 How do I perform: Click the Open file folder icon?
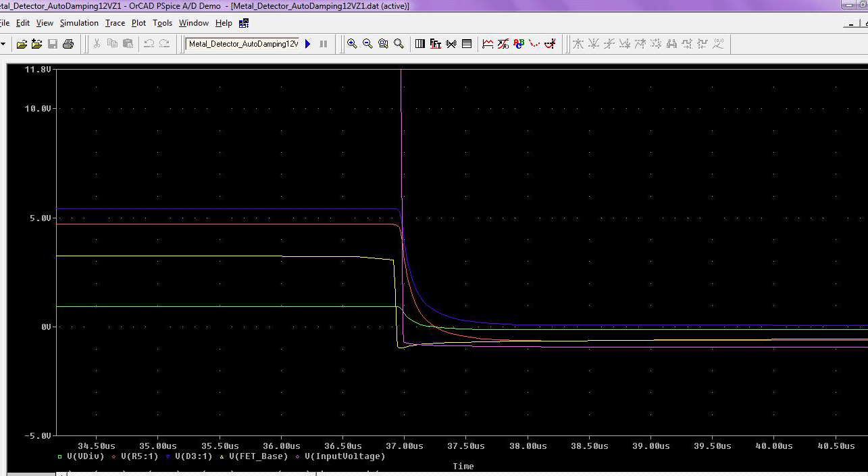tap(22, 44)
